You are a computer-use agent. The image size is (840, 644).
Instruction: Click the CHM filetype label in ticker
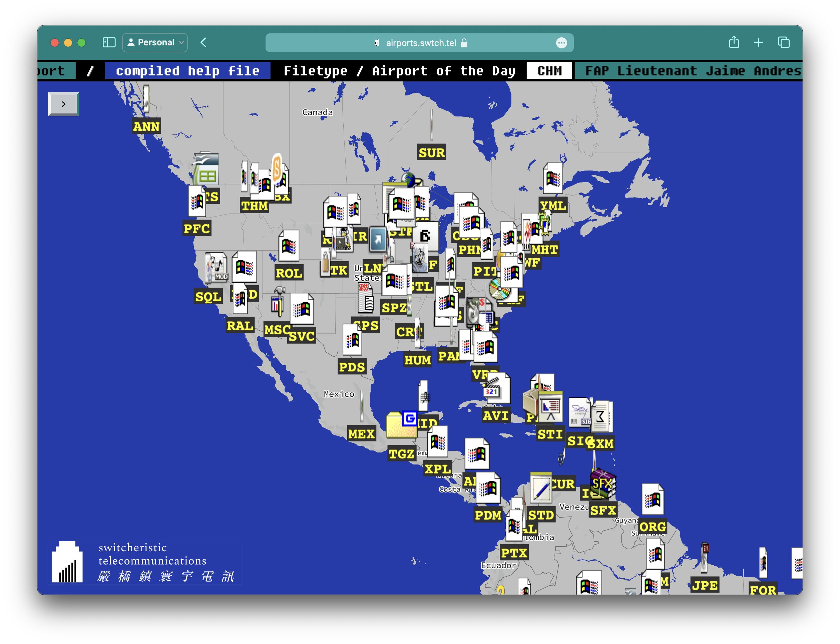(549, 71)
